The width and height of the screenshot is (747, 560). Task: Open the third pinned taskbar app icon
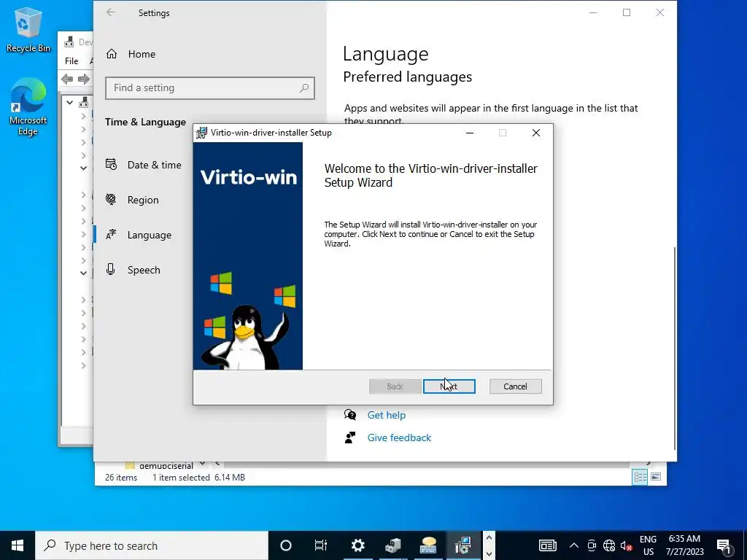[427, 545]
